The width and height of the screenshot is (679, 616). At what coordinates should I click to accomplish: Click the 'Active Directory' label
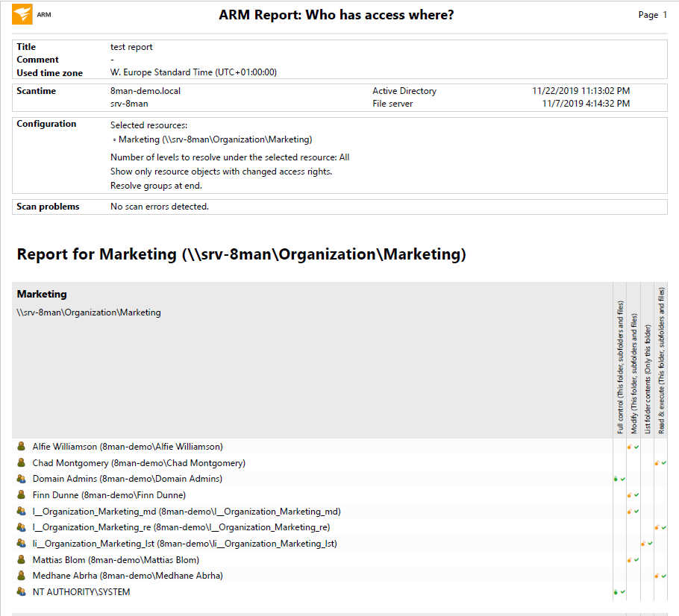404,91
